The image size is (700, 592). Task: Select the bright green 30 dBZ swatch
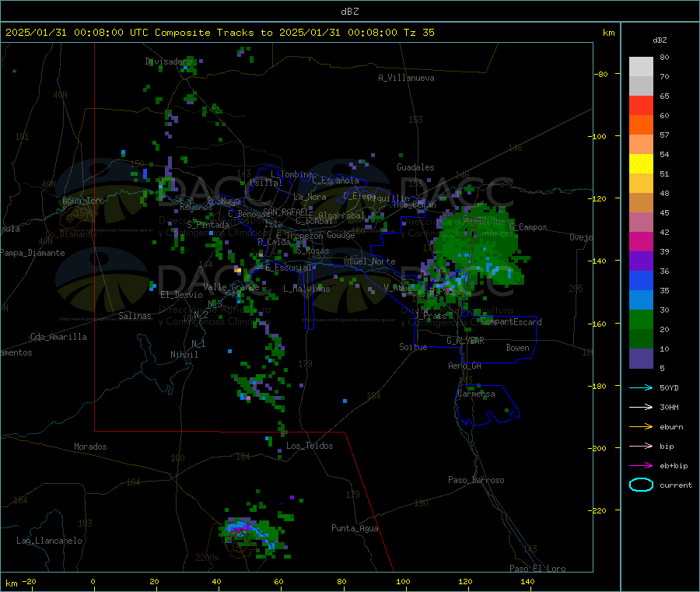click(641, 319)
